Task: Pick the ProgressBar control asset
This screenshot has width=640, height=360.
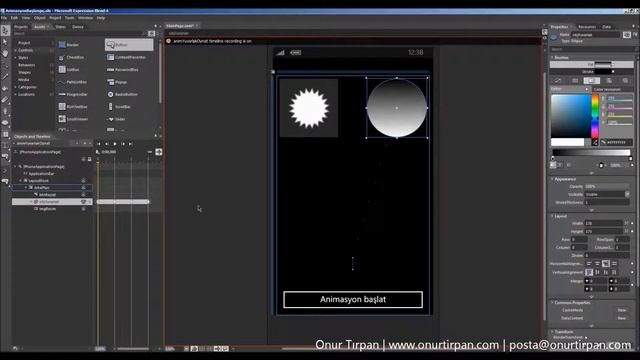Action: pos(73,94)
